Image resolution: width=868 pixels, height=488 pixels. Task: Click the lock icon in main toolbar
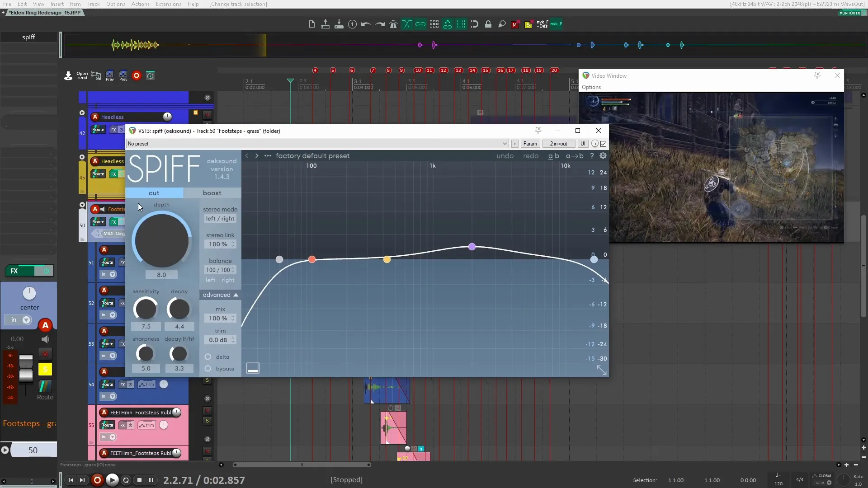pos(488,24)
